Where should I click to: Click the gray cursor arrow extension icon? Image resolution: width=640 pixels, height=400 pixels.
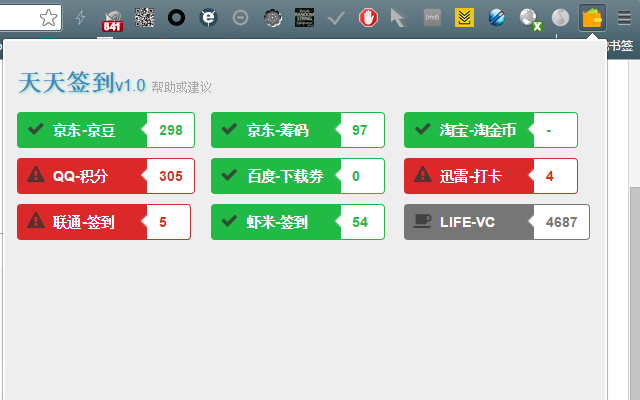tap(398, 18)
